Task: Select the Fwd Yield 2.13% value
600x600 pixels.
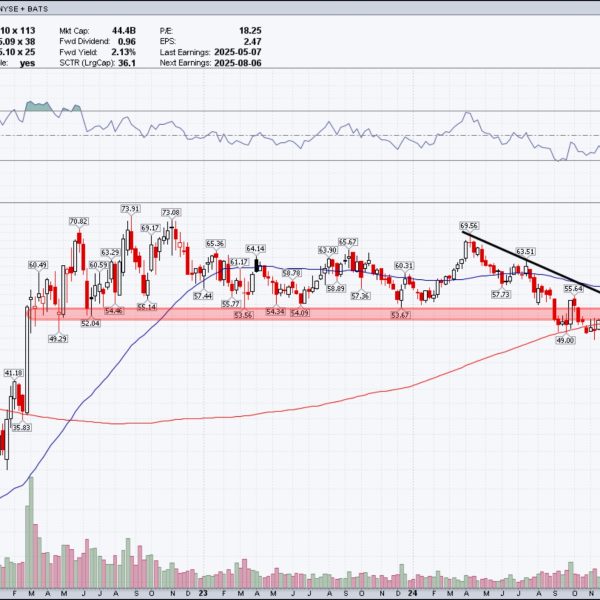Action: point(124,52)
